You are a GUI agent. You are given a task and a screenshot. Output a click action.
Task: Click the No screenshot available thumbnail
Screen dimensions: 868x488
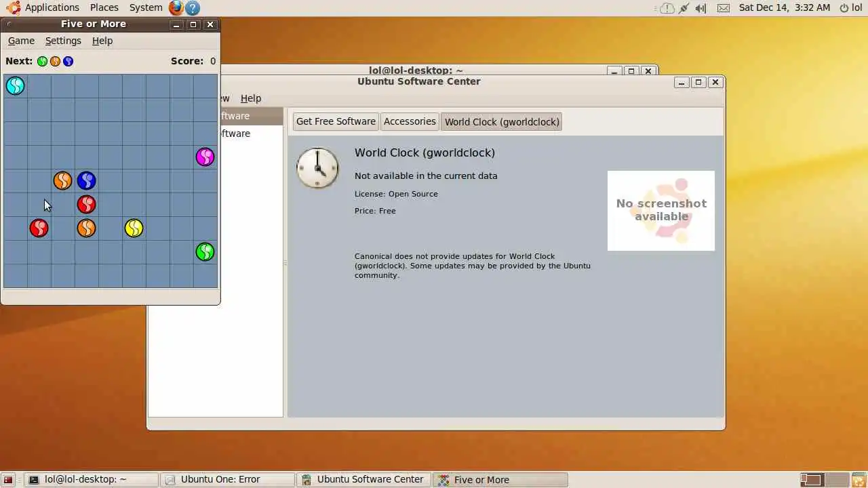point(661,210)
